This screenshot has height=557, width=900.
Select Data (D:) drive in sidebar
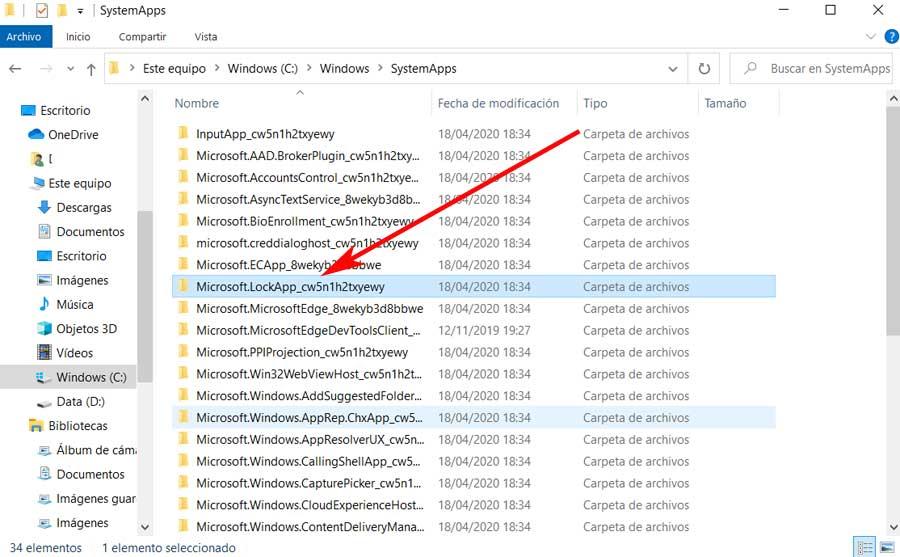pos(80,401)
